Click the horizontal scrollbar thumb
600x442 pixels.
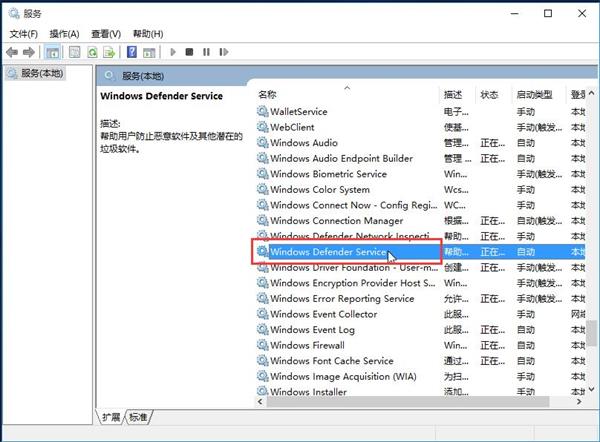(408, 402)
